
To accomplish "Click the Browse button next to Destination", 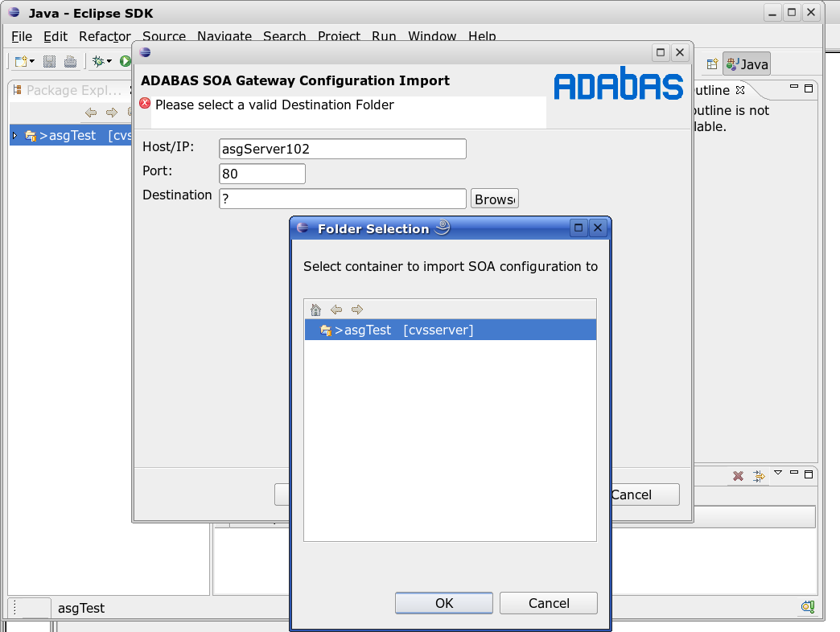I will [x=495, y=199].
